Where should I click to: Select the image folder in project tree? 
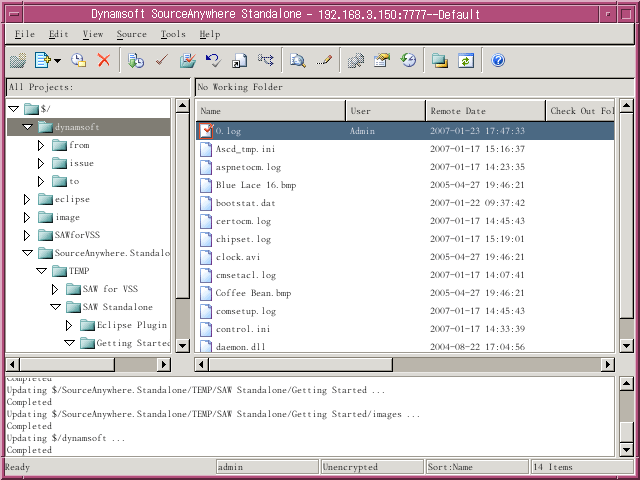[67, 217]
